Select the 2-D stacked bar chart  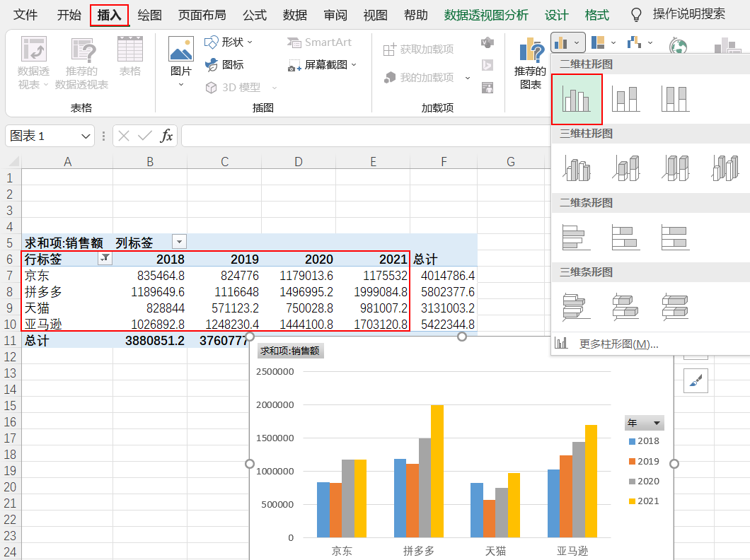(625, 238)
